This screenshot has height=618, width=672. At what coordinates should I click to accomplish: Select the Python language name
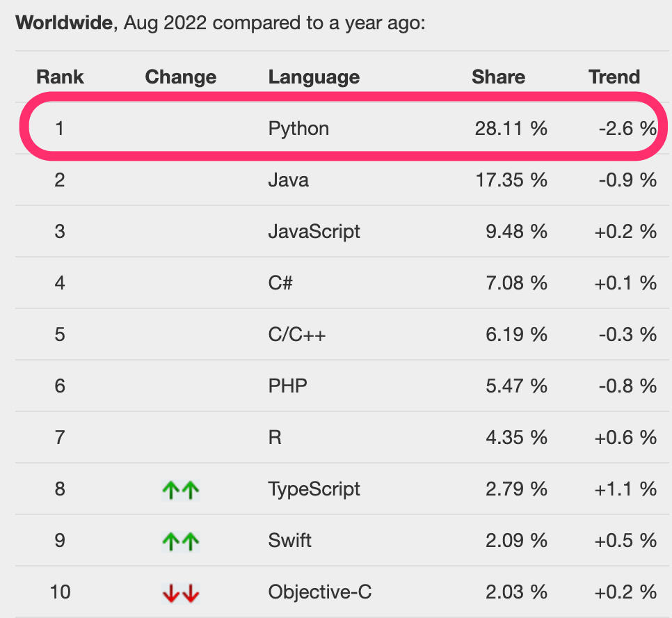(x=298, y=129)
